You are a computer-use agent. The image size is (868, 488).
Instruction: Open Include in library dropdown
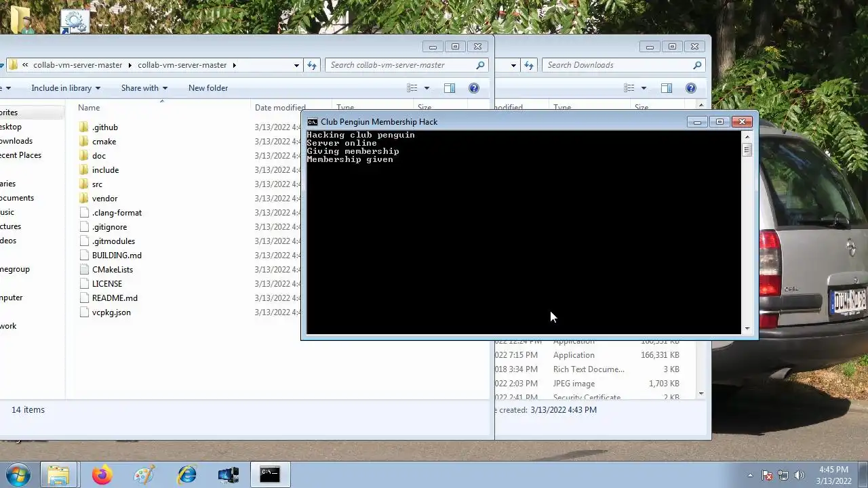point(66,88)
